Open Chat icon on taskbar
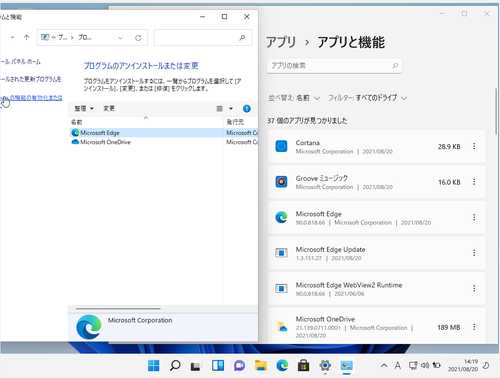Viewport: 500px width, 378px height. 239,366
